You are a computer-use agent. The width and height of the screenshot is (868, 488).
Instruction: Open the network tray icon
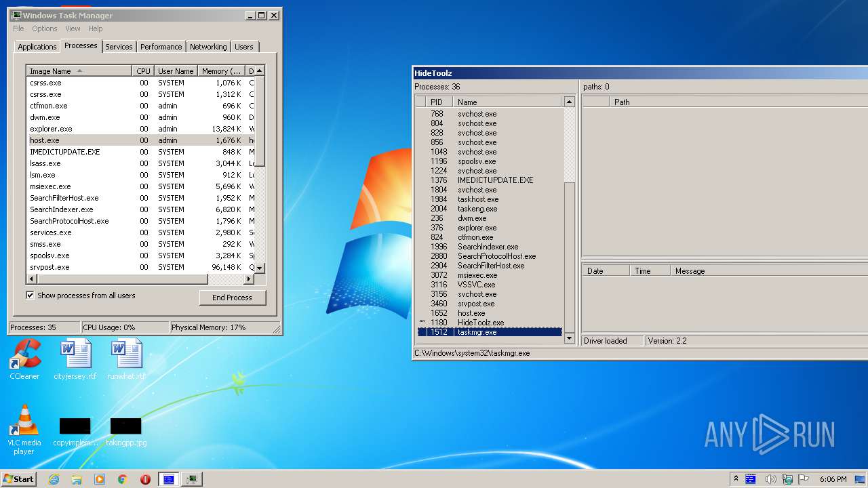click(x=787, y=479)
